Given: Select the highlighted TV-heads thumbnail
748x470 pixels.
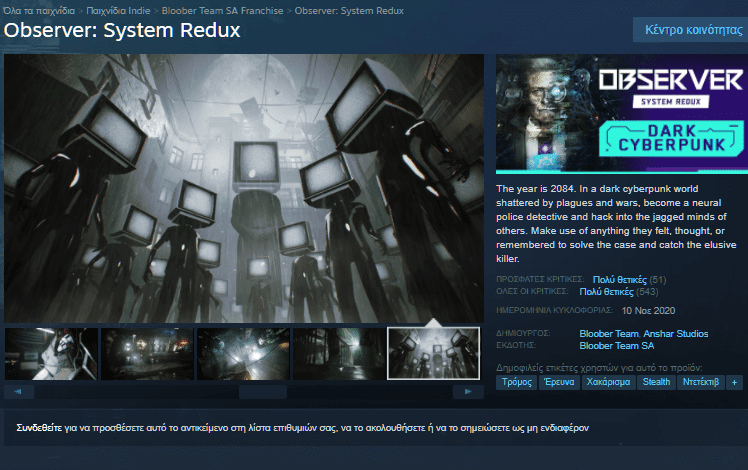Looking at the screenshot, I should click(433, 354).
